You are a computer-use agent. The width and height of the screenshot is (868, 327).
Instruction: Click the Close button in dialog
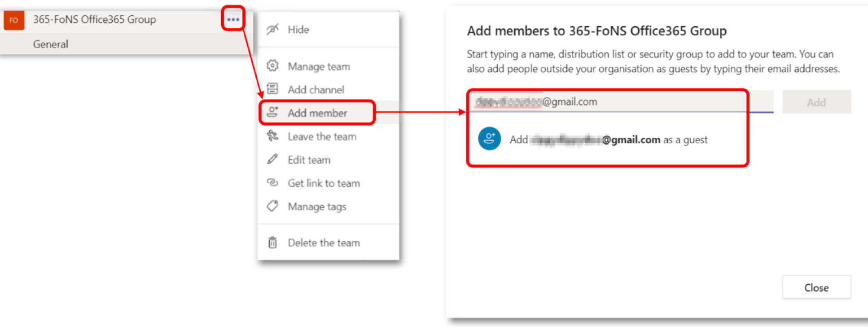pyautogui.click(x=816, y=287)
